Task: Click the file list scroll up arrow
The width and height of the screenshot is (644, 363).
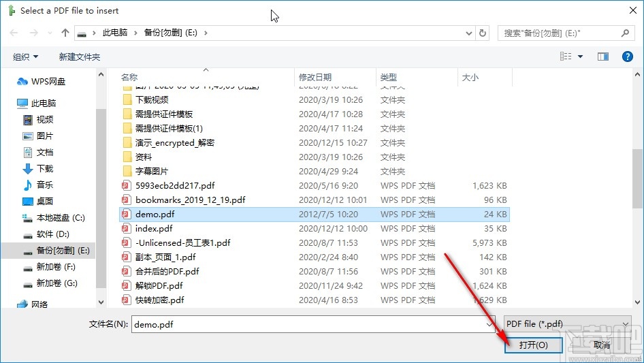Action: [x=637, y=75]
